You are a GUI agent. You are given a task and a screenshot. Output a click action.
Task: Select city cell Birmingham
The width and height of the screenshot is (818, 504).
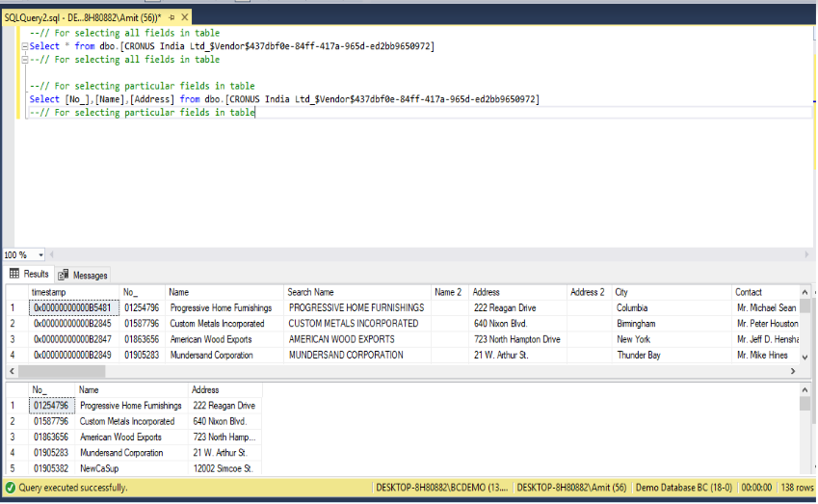pyautogui.click(x=671, y=324)
